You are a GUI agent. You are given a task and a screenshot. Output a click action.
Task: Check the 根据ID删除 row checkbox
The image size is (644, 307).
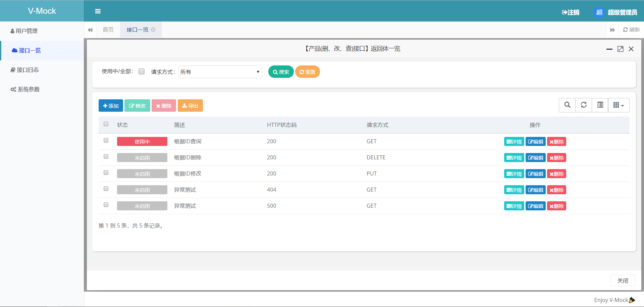(x=106, y=156)
